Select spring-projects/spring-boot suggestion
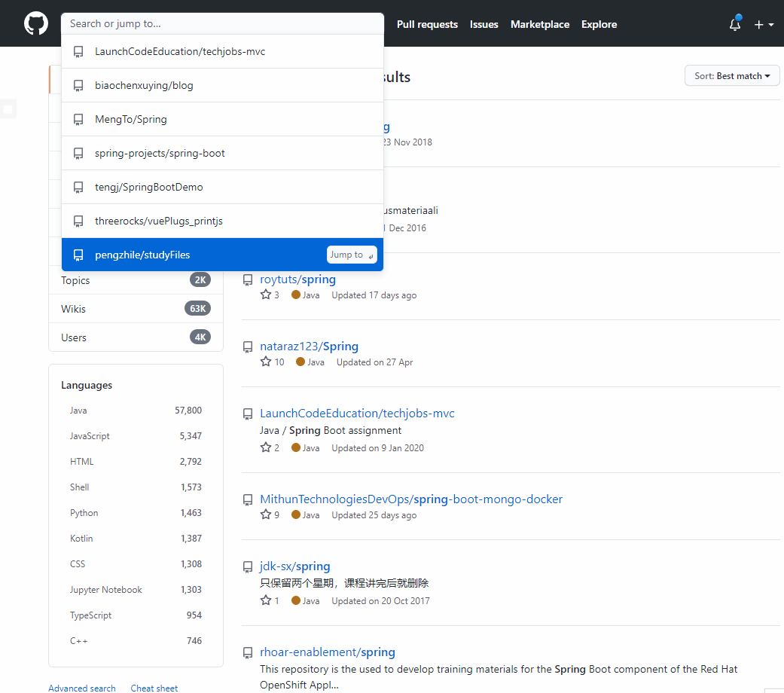784x693 pixels. [x=160, y=153]
